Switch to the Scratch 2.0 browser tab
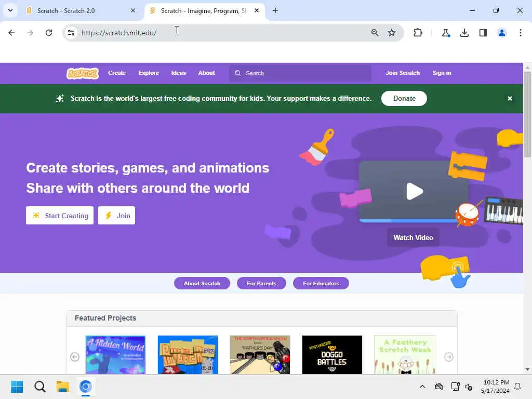The height and width of the screenshot is (399, 532). [x=82, y=10]
